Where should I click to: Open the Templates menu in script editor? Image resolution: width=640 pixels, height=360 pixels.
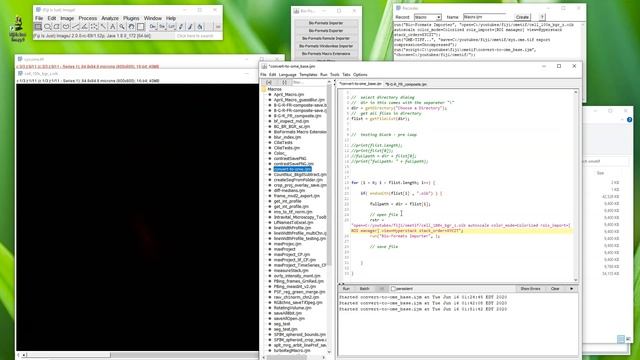pos(308,75)
